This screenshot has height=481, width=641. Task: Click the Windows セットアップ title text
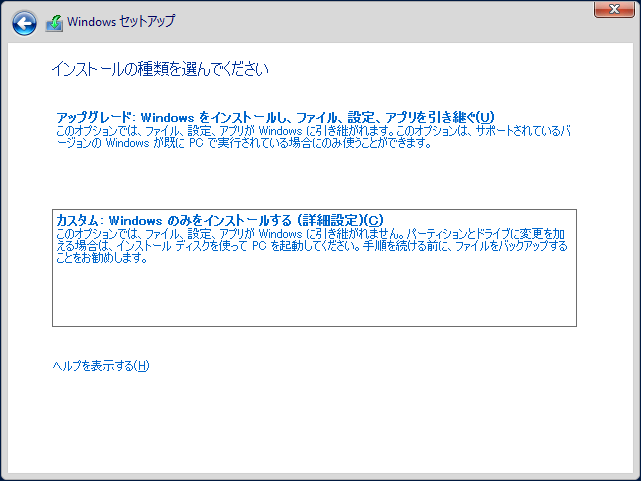click(121, 21)
